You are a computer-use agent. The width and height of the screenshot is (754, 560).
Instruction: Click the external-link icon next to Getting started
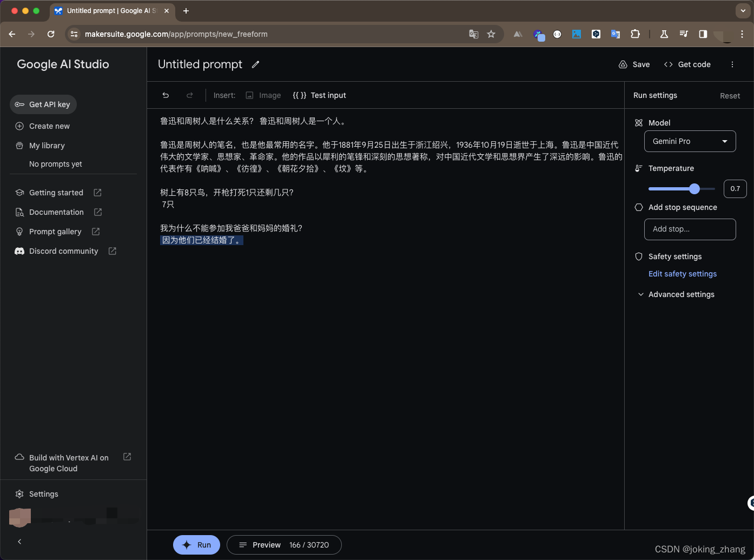pos(97,193)
